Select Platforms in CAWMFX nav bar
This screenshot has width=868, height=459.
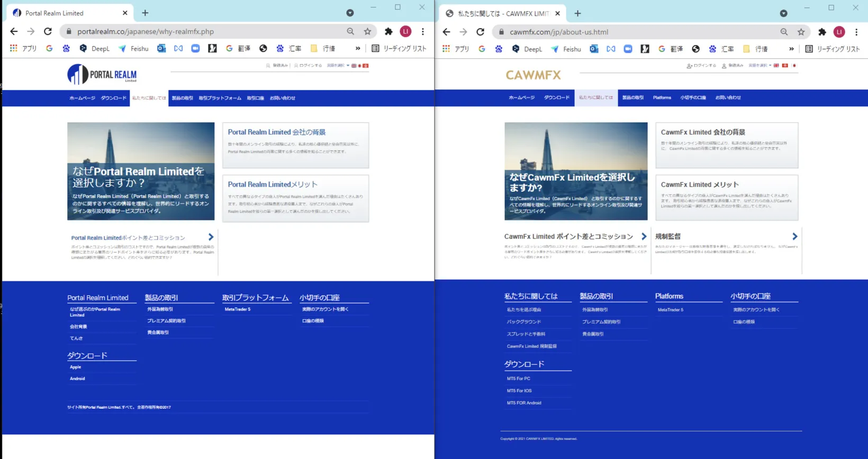click(x=662, y=98)
